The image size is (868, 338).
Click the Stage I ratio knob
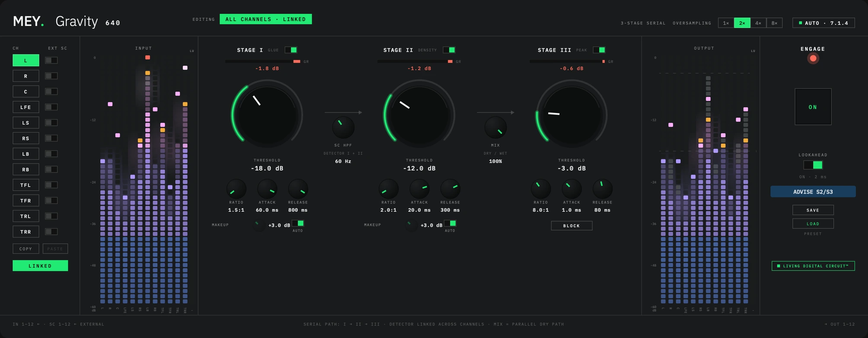236,189
